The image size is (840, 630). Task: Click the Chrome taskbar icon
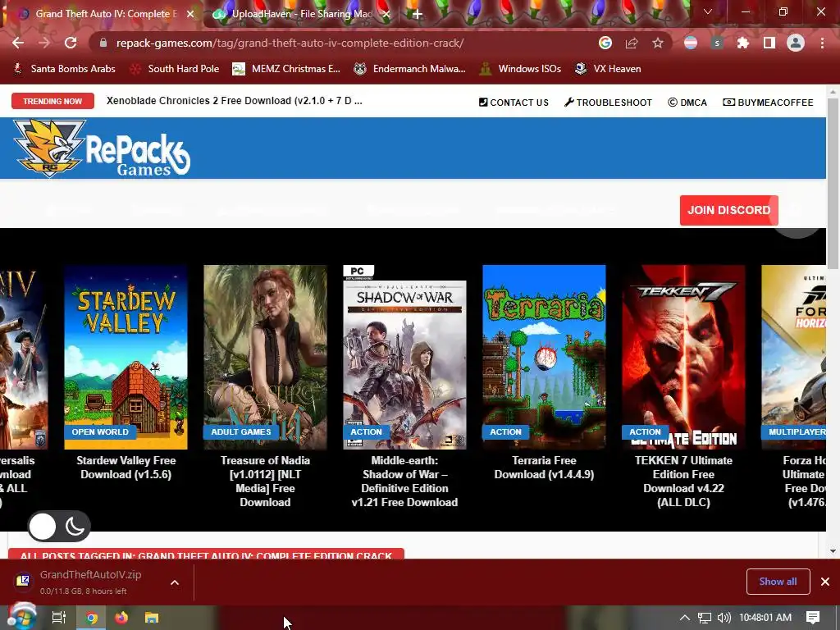coord(92,618)
